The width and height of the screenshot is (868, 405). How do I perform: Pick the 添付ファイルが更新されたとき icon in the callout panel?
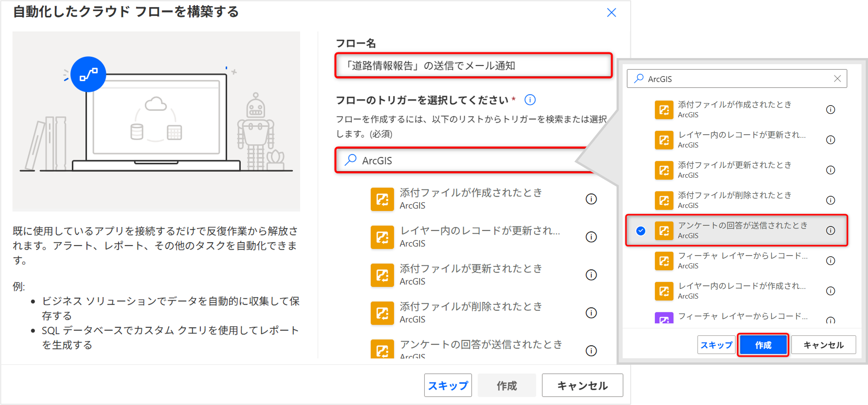click(x=664, y=170)
